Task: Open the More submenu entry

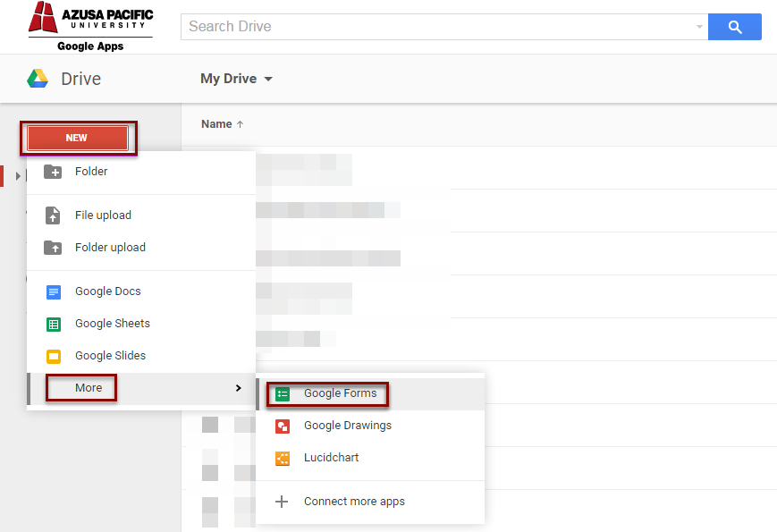Action: point(141,388)
